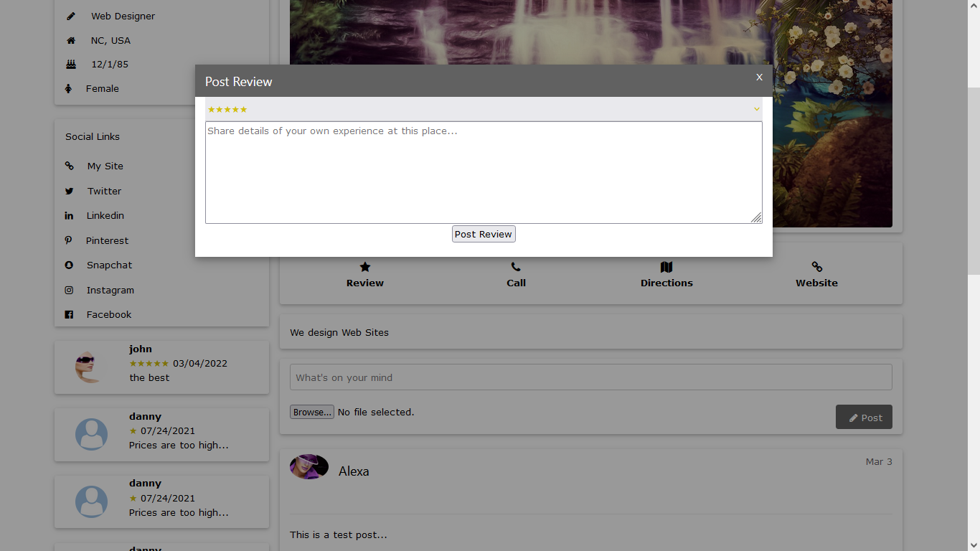This screenshot has height=551, width=980.
Task: Click the Web Designer text
Action: point(123,16)
